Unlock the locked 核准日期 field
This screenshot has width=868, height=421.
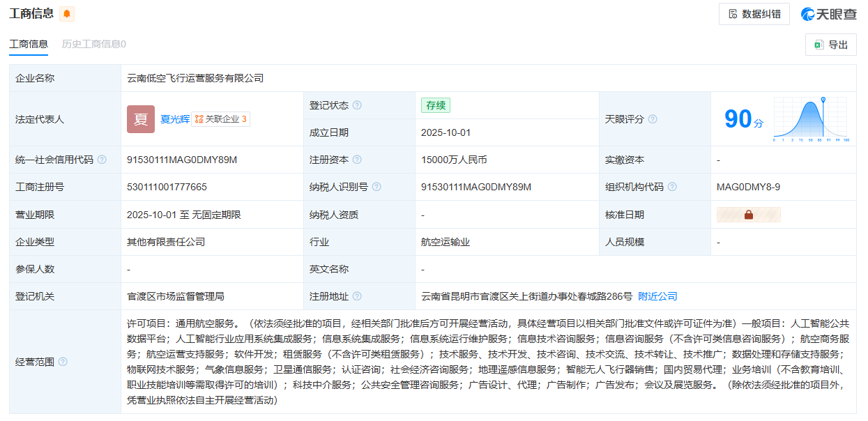748,215
